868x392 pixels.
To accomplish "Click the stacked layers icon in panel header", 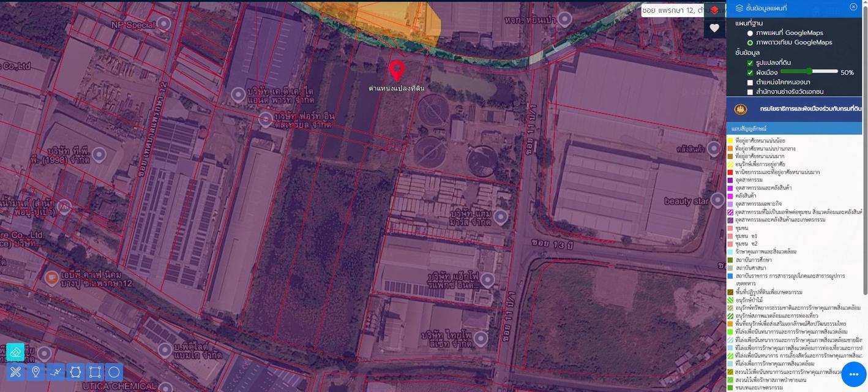I will [739, 8].
